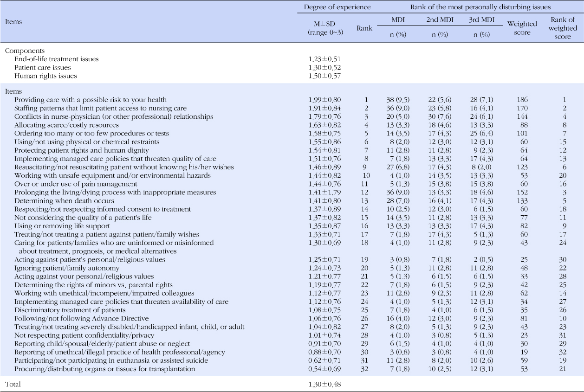Click 'Determining when death occurs' row label
The width and height of the screenshot is (584, 392).
pos(59,200)
